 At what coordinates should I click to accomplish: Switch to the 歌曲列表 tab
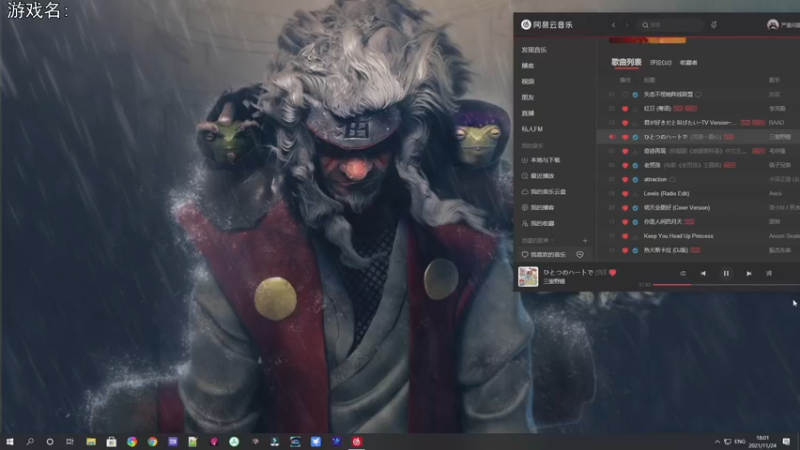626,62
